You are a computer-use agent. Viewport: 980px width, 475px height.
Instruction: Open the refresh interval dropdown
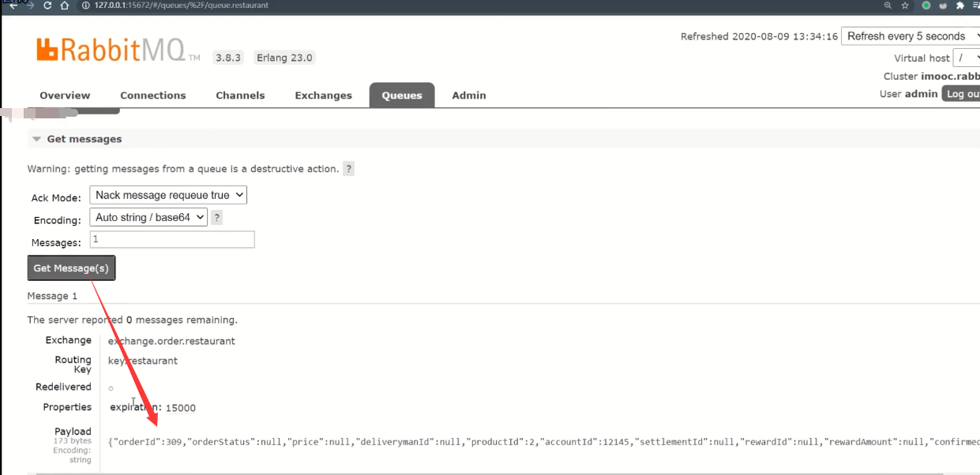911,36
